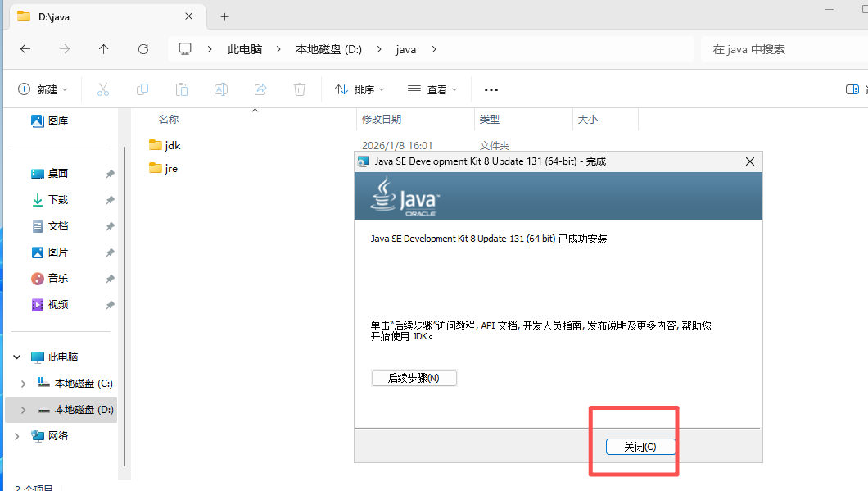Screen dimensions: 868x491
Task: Click the navigation pane vertical scrollbar
Action: (124, 306)
